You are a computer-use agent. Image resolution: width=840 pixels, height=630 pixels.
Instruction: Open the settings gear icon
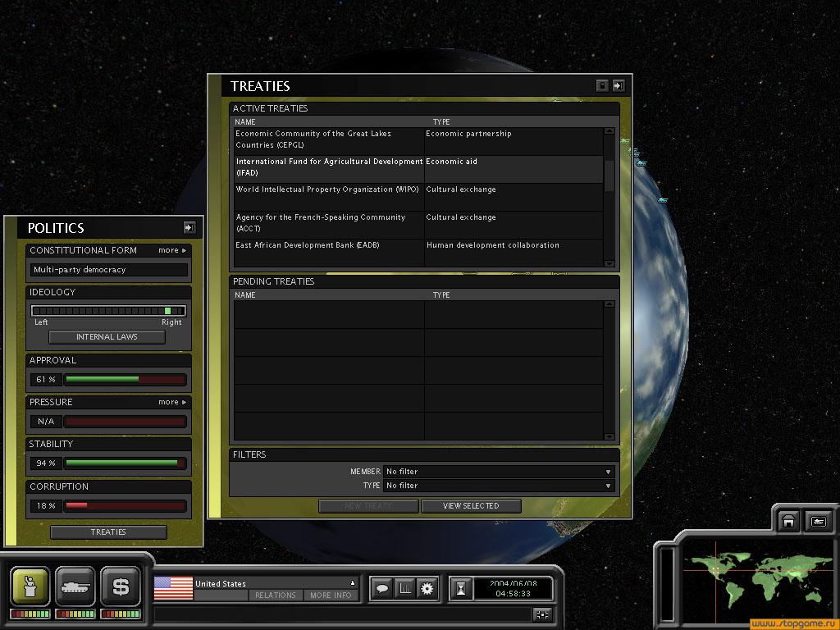pyautogui.click(x=427, y=588)
